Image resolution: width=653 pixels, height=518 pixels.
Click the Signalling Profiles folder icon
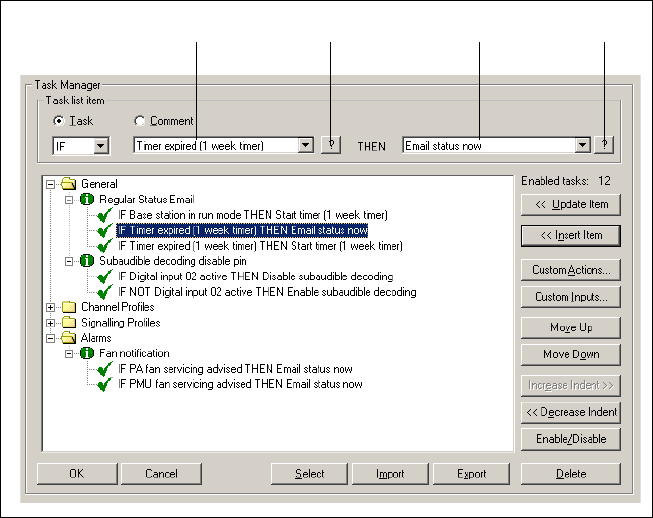coord(69,323)
